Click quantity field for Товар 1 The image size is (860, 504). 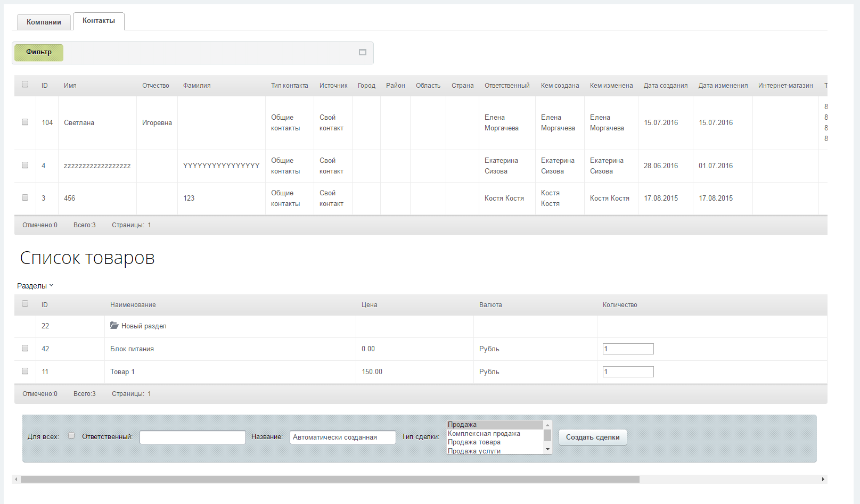click(628, 372)
